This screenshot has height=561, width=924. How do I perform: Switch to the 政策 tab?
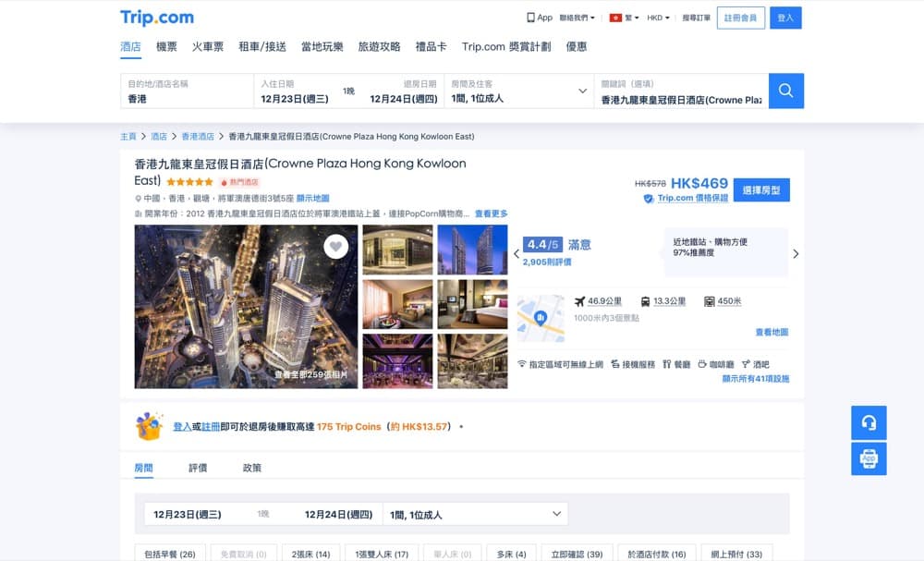(x=251, y=468)
